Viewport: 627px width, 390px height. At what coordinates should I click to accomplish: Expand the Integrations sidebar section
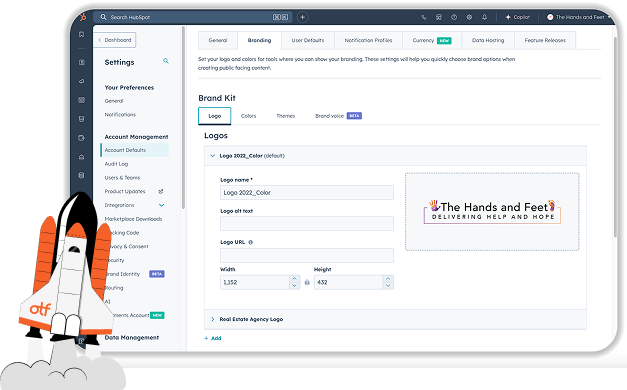coord(162,205)
